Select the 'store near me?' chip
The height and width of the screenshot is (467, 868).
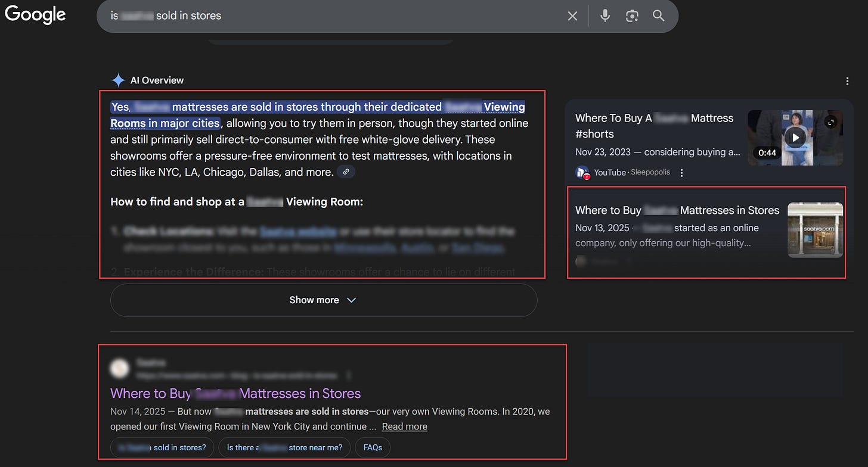pyautogui.click(x=284, y=447)
